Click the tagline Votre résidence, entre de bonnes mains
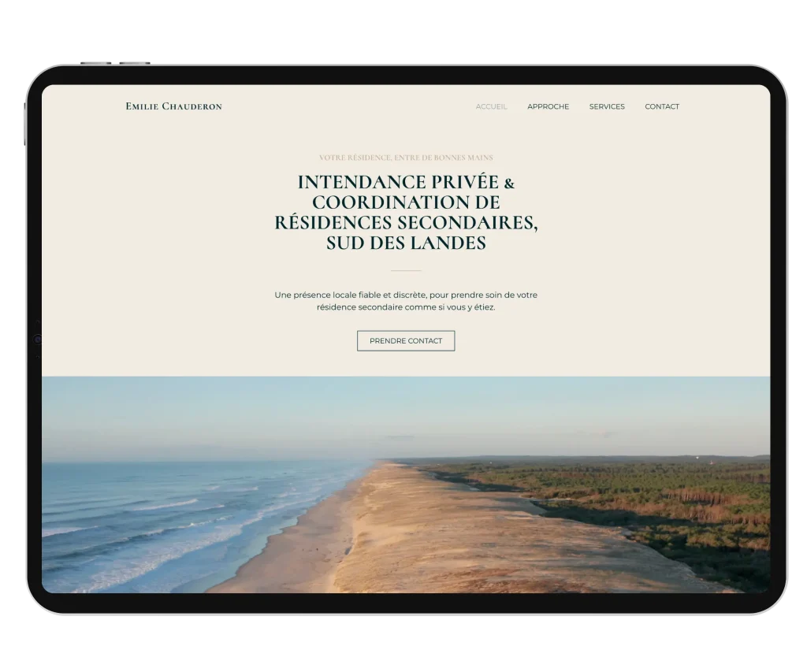 (x=406, y=158)
